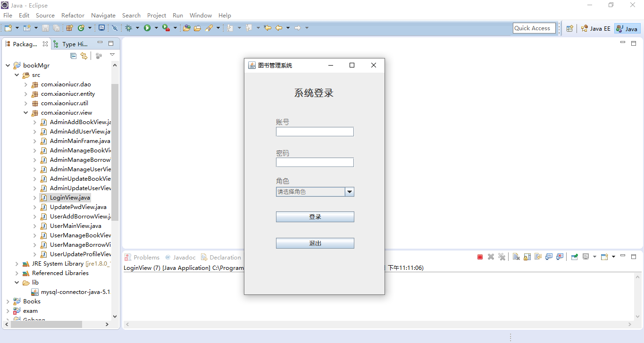Select the Java perspective button

pyautogui.click(x=627, y=28)
